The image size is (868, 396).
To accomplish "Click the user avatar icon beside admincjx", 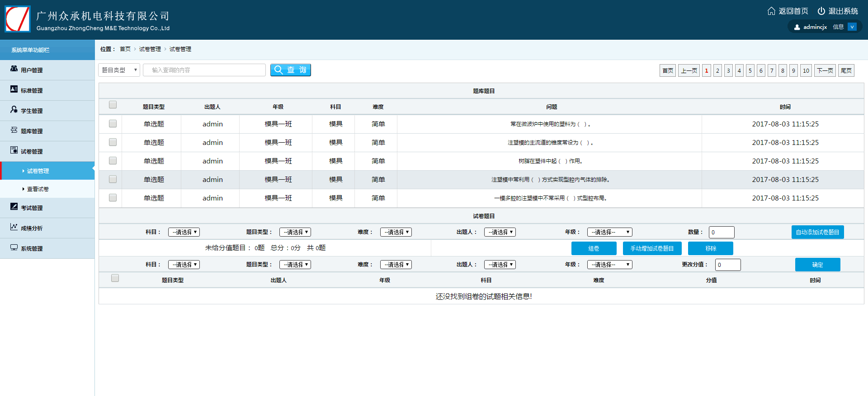I will 797,27.
